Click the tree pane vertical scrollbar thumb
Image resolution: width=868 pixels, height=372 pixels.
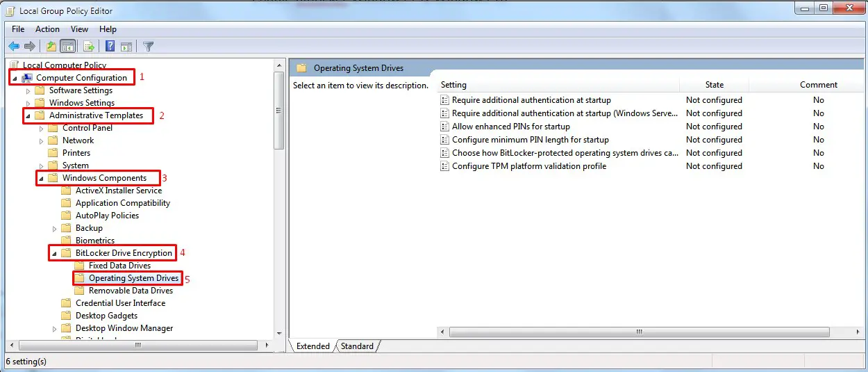click(x=278, y=111)
